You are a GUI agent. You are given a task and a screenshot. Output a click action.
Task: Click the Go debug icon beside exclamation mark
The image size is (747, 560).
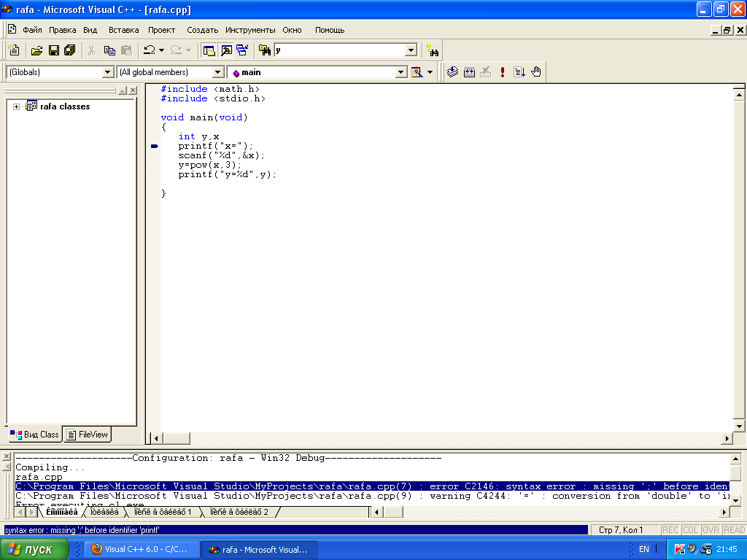point(519,72)
